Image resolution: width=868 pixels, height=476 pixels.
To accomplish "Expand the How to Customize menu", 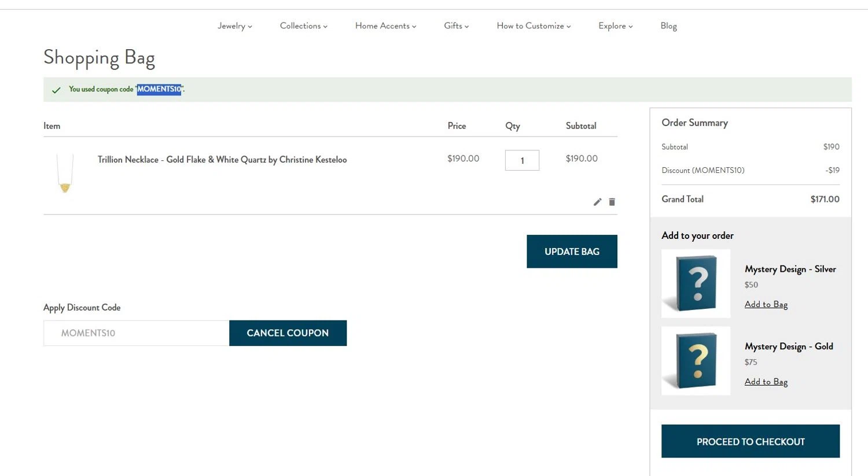I will [534, 26].
